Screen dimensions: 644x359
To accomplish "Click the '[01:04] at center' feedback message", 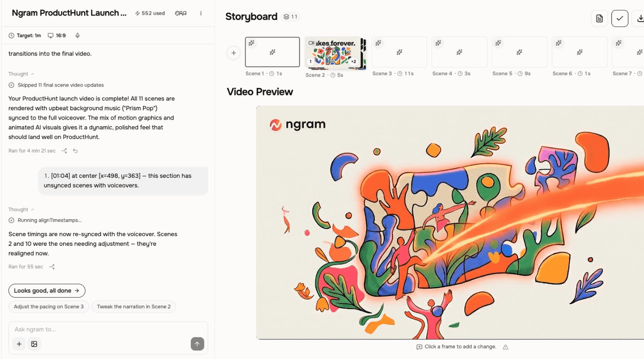I will (123, 180).
